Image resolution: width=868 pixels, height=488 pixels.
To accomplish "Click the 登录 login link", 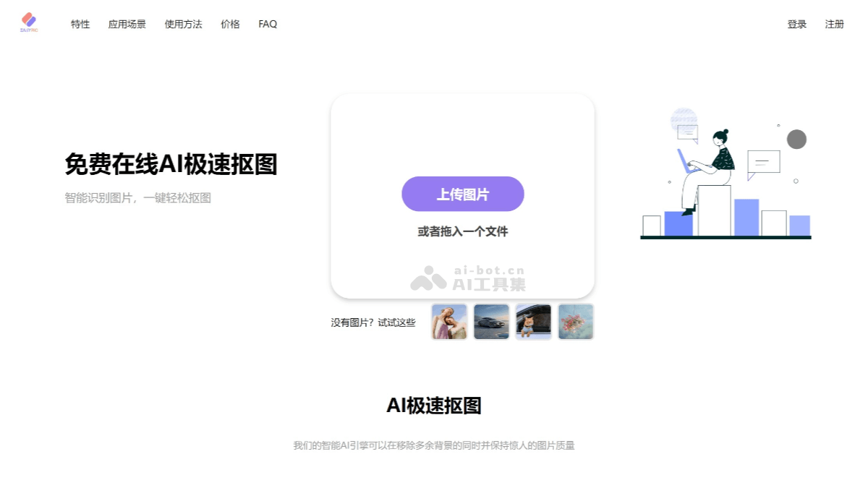I will [796, 24].
